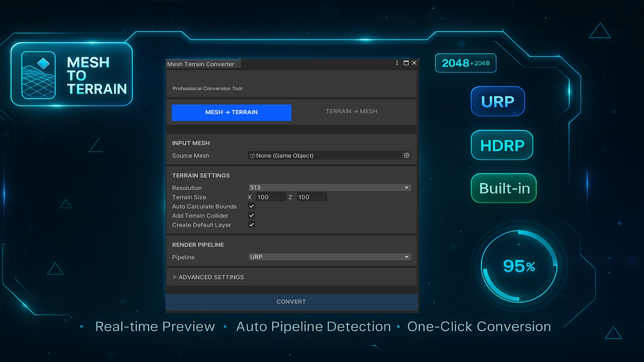Click the Mesh Terrain Converter window tab
The width and height of the screenshot is (644, 362).
coord(203,64)
